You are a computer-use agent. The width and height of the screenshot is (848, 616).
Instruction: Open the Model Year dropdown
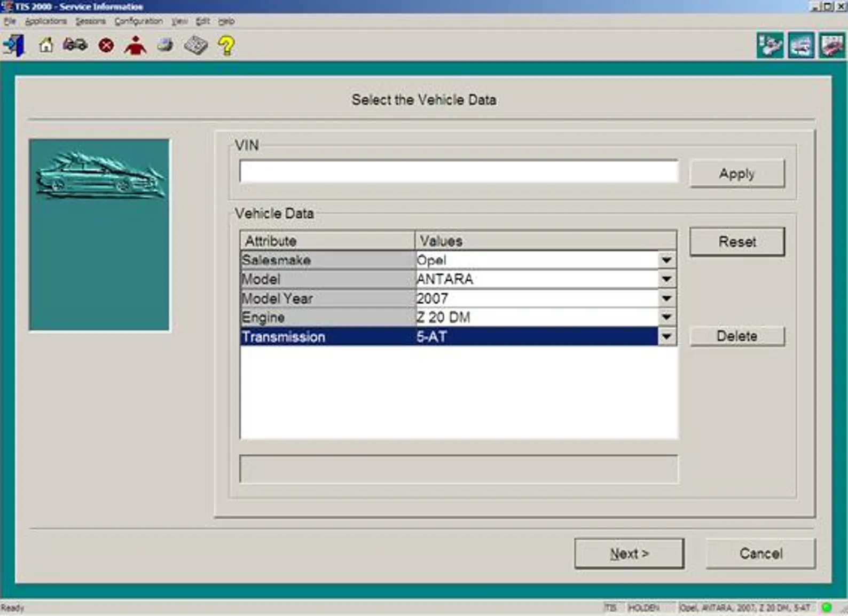pyautogui.click(x=666, y=298)
